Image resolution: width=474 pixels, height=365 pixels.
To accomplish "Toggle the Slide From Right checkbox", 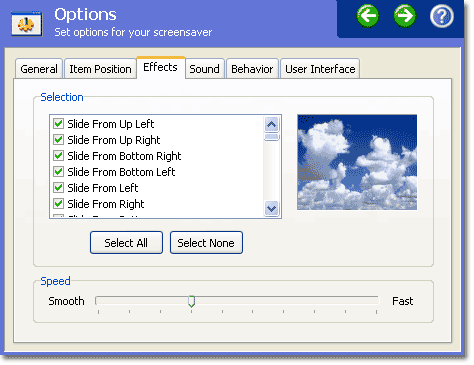I will coord(58,204).
